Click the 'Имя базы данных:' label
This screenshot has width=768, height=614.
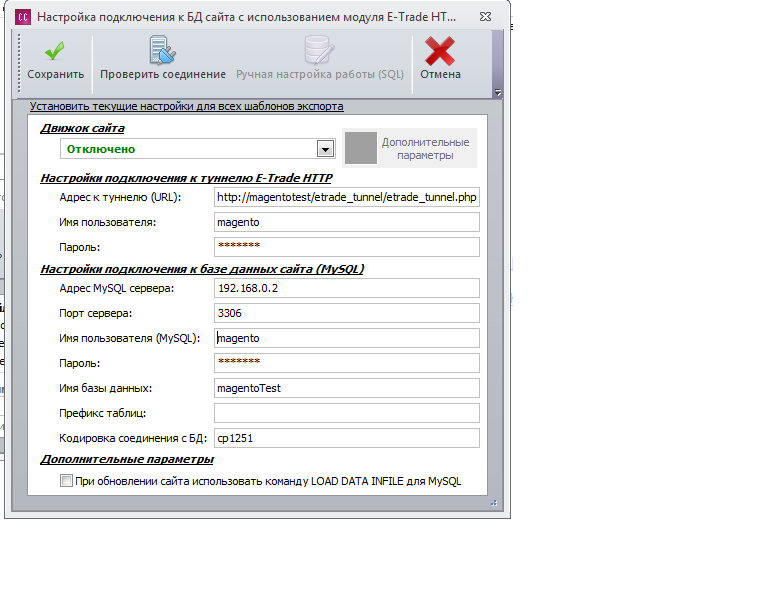tap(105, 388)
